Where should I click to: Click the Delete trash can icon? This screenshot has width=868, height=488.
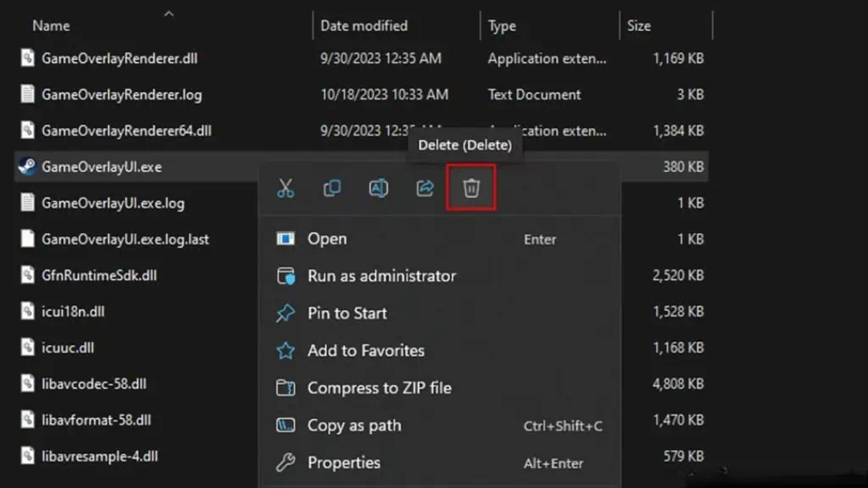point(471,188)
